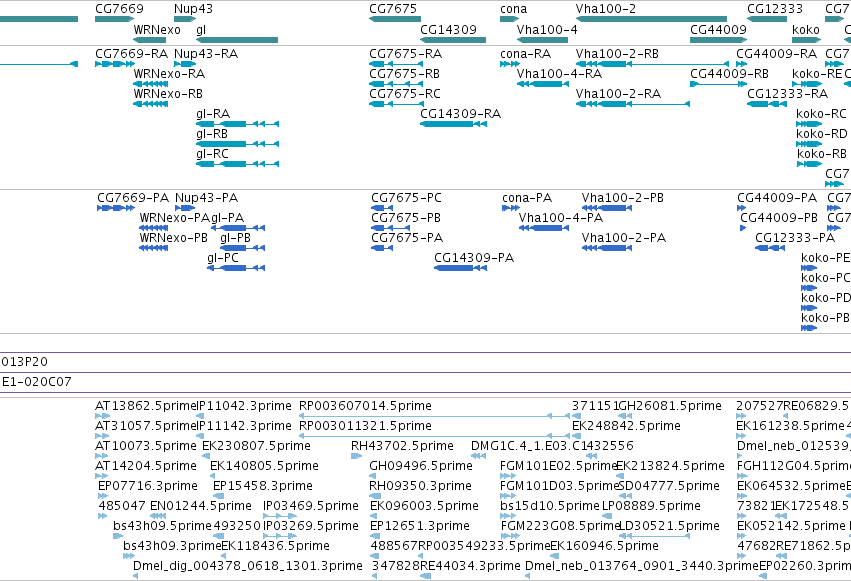Click the long Vha100-2 gene bar
This screenshot has width=851, height=581.
tap(651, 19)
